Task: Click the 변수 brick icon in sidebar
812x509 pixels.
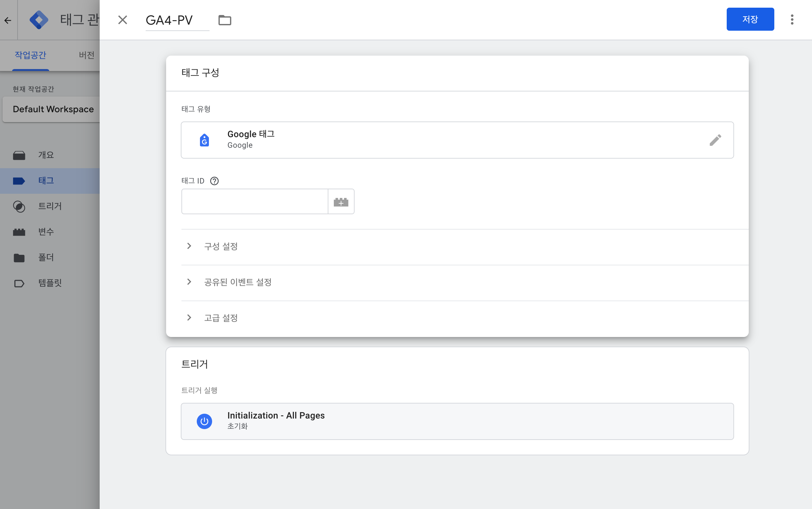Action: coord(19,232)
